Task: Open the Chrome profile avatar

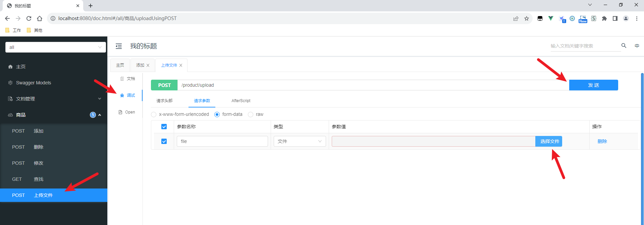Action: (626, 18)
